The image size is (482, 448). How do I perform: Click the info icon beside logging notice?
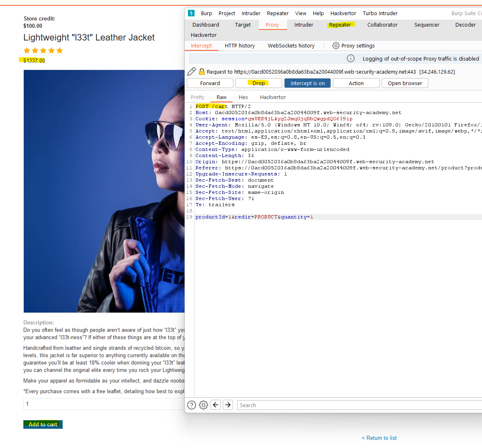pyautogui.click(x=351, y=59)
